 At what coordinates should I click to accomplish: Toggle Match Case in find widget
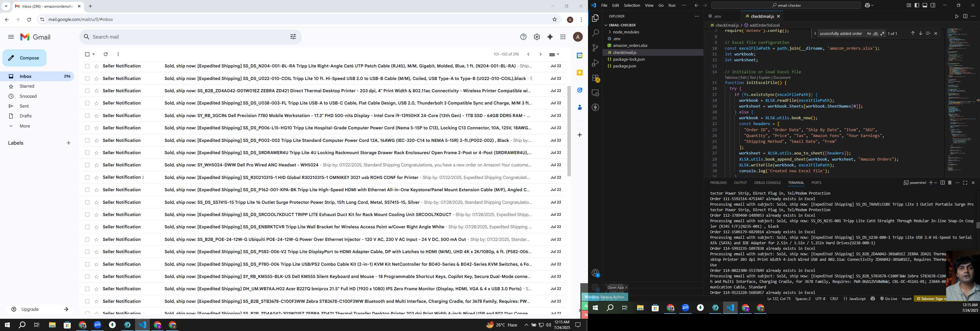(x=869, y=33)
